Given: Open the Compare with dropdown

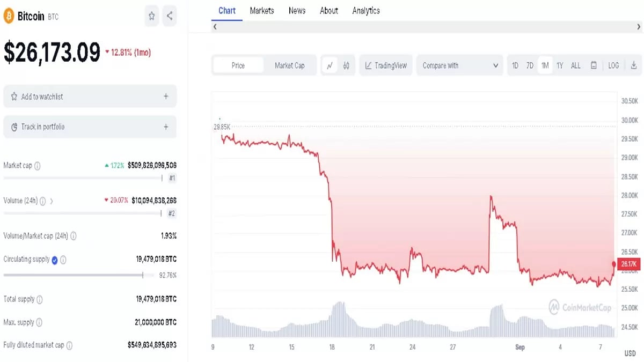Looking at the screenshot, I should click(460, 65).
